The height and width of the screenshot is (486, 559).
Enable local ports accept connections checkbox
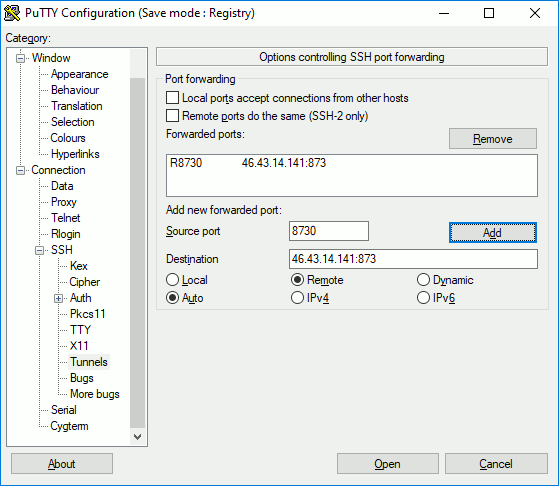click(173, 98)
